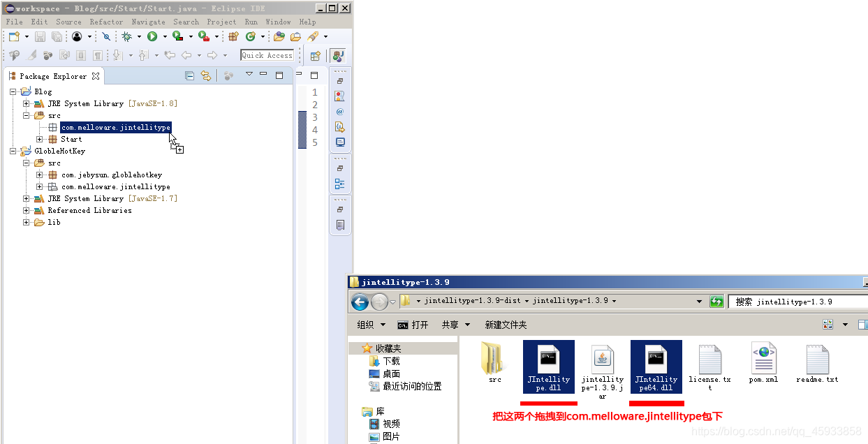The width and height of the screenshot is (868, 444).
Task: Click the Open Perspective icon
Action: click(315, 55)
